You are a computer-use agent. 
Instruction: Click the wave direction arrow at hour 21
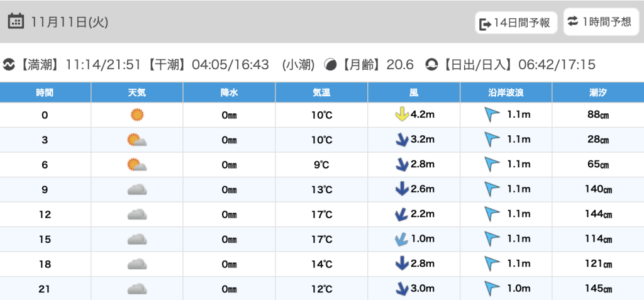point(492,289)
